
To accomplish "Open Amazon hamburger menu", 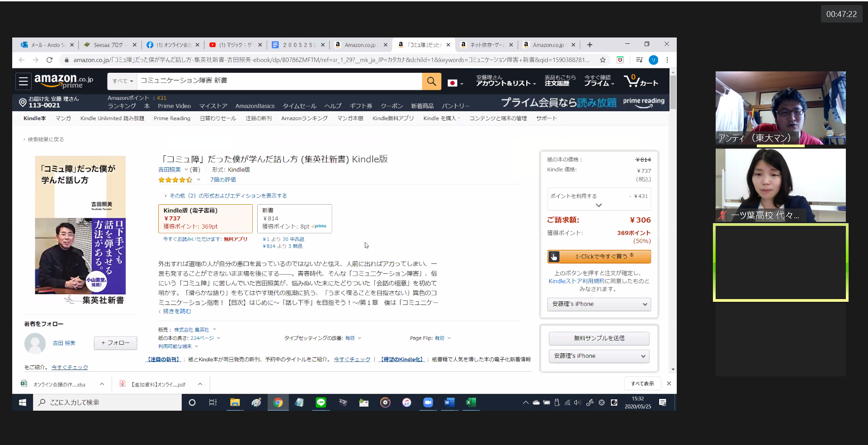I will (x=24, y=81).
